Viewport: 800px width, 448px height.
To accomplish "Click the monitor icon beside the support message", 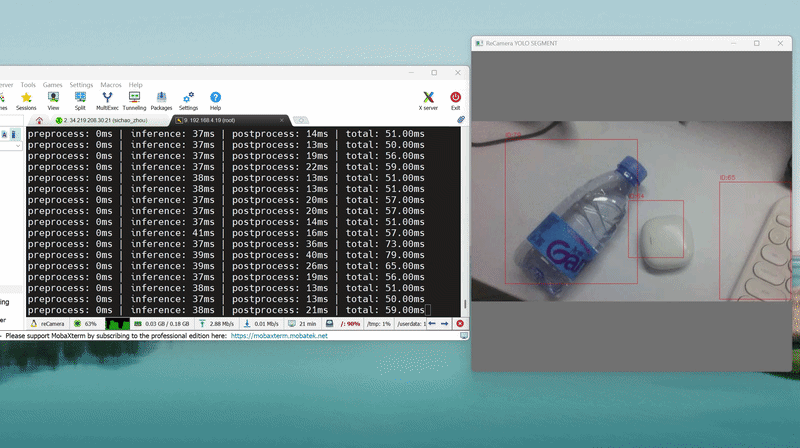I will (x=463, y=336).
